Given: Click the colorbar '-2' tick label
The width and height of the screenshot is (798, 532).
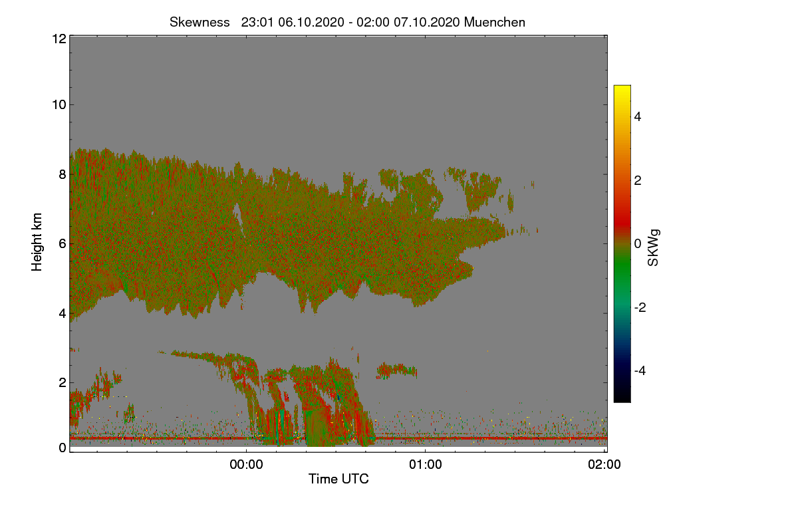Looking at the screenshot, I should tap(639, 307).
